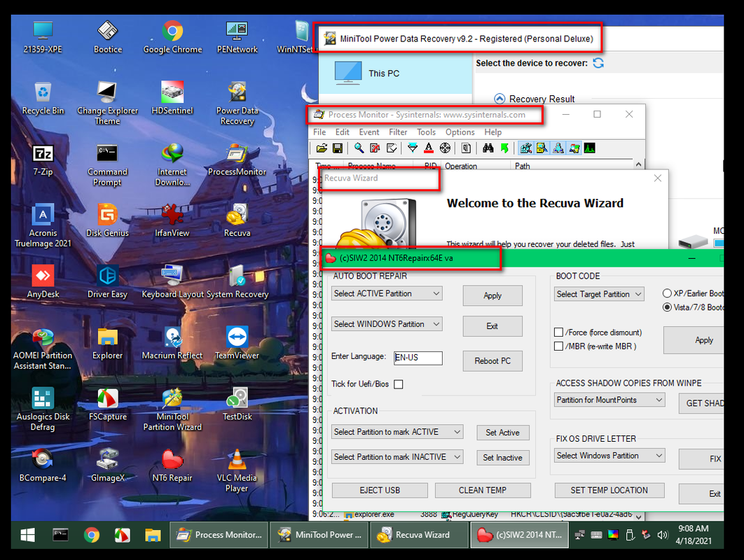
Task: Open the Event menu in Process Monitor
Action: click(x=369, y=132)
